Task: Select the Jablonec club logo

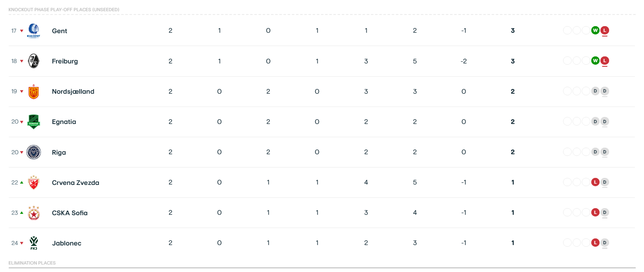Action: pos(34,243)
